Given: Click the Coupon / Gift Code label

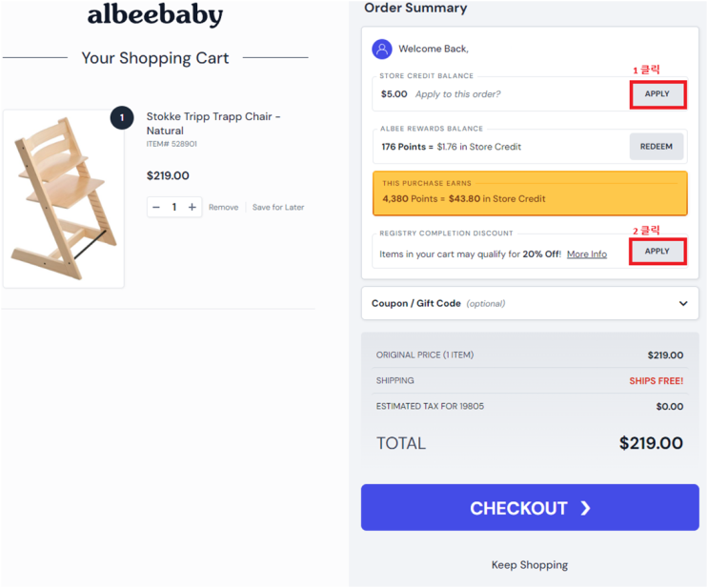Looking at the screenshot, I should tap(416, 304).
